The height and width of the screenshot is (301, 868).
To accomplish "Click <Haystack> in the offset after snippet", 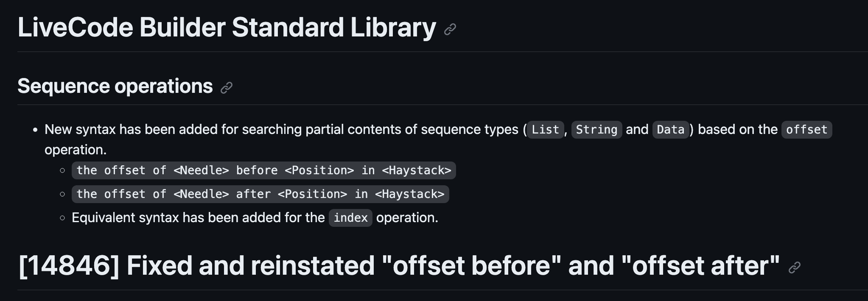I will pyautogui.click(x=410, y=194).
